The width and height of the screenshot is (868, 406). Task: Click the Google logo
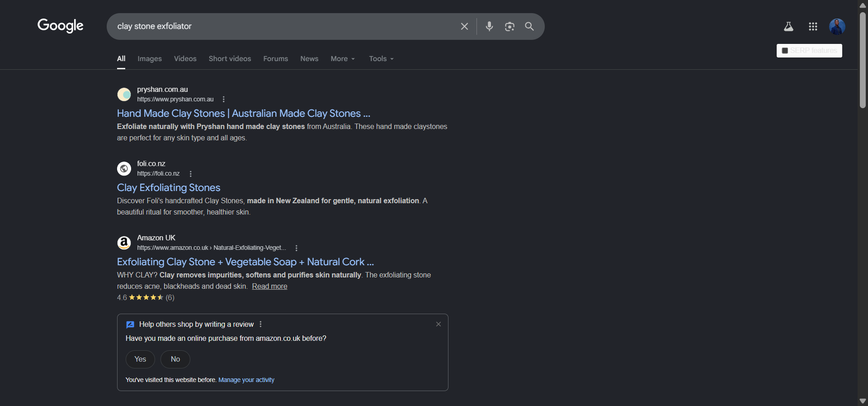(x=61, y=26)
